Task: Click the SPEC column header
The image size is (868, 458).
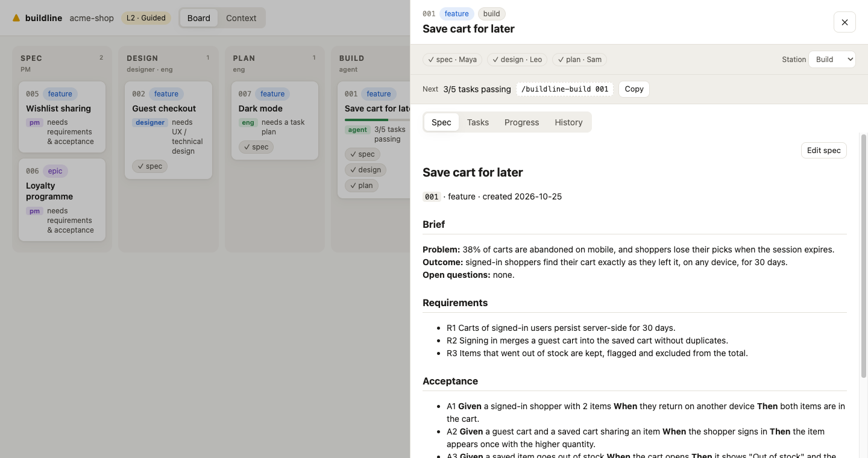Action: tap(31, 58)
